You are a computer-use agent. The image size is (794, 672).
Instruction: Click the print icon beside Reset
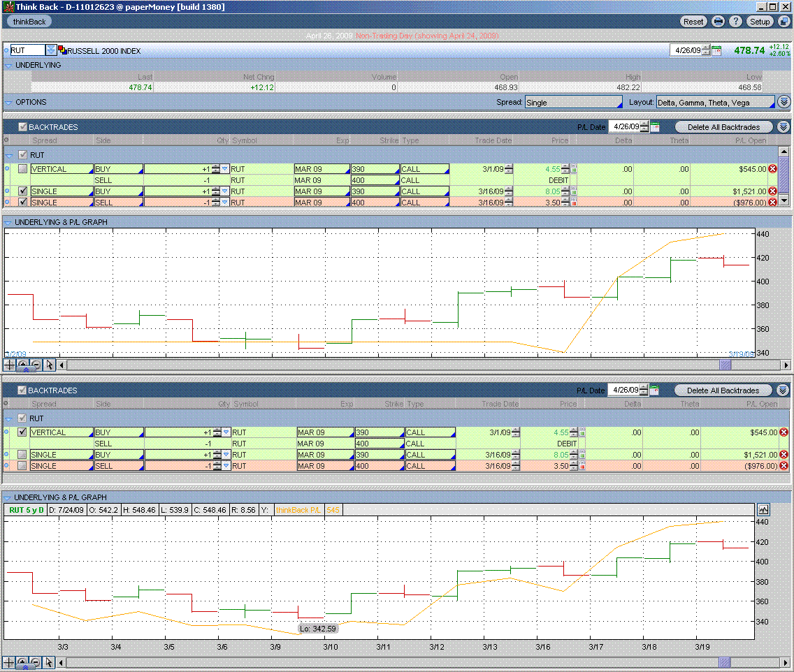pos(718,22)
